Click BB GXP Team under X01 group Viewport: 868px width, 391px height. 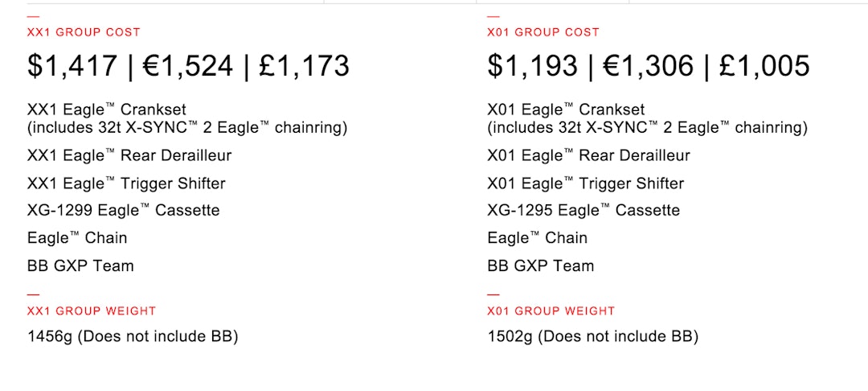tap(540, 265)
